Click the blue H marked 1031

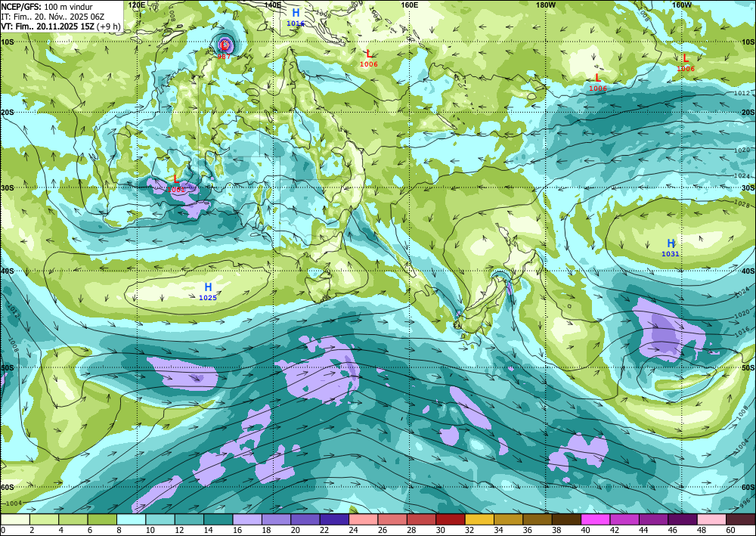pyautogui.click(x=671, y=243)
